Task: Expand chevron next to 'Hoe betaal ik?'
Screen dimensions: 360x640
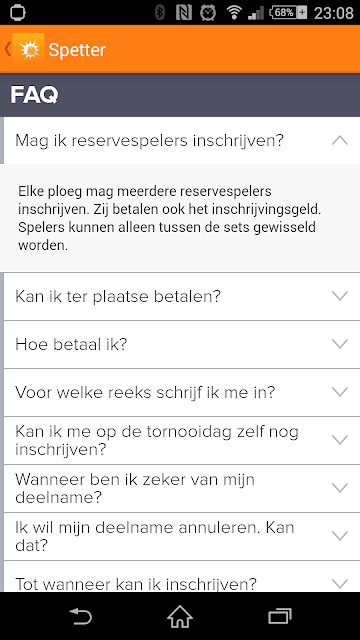Action: (x=340, y=344)
